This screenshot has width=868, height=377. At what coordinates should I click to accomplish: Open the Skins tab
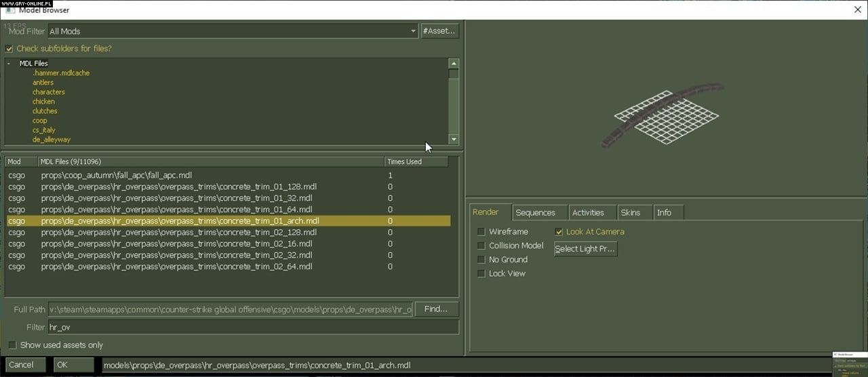(x=630, y=212)
